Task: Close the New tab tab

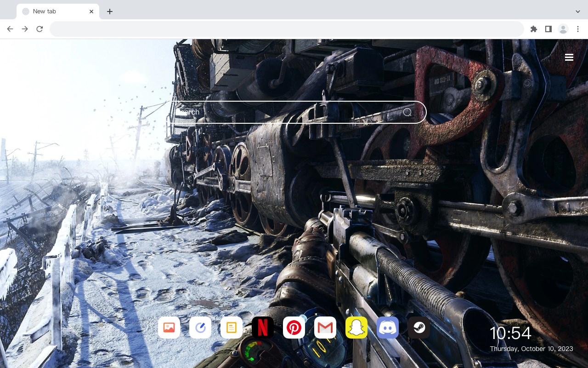Action: [x=91, y=11]
